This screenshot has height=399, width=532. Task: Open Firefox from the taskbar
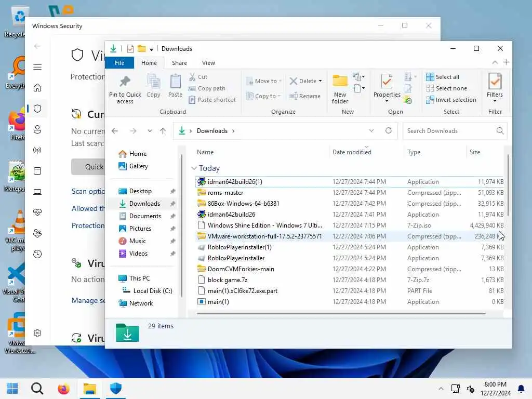click(x=63, y=389)
